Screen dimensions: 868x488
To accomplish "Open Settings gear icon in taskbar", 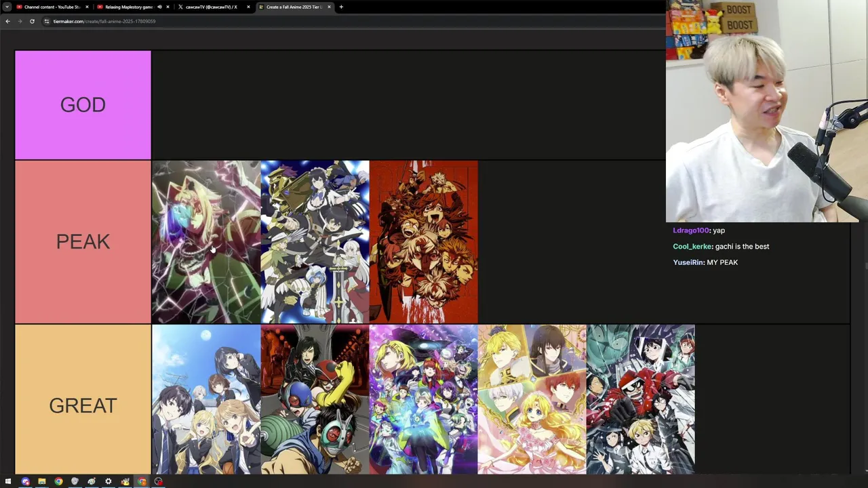I will click(x=108, y=482).
